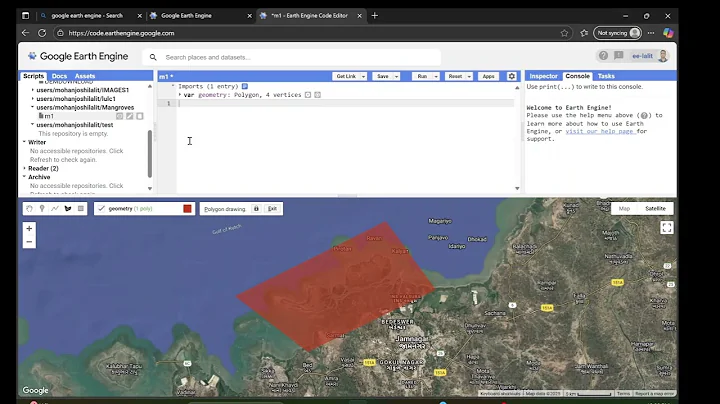The height and width of the screenshot is (404, 720).
Task: Toggle geometry layer visibility checkbox
Action: pyautogui.click(x=101, y=208)
